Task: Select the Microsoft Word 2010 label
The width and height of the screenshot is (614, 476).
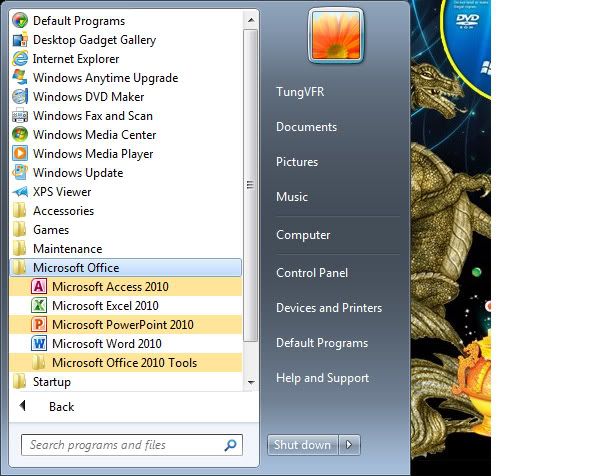Action: tap(107, 344)
